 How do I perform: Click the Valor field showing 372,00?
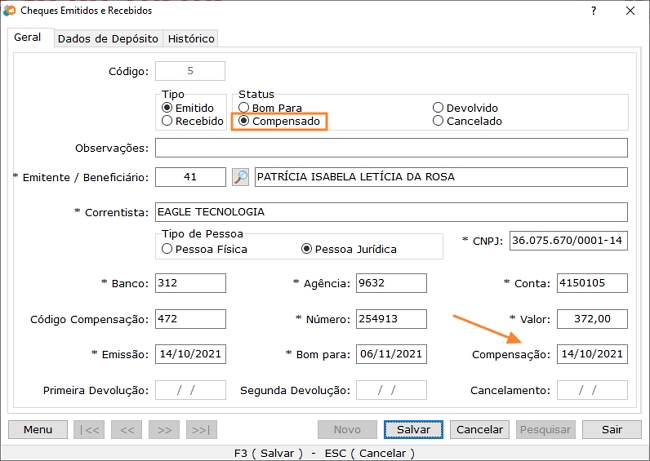[x=592, y=319]
